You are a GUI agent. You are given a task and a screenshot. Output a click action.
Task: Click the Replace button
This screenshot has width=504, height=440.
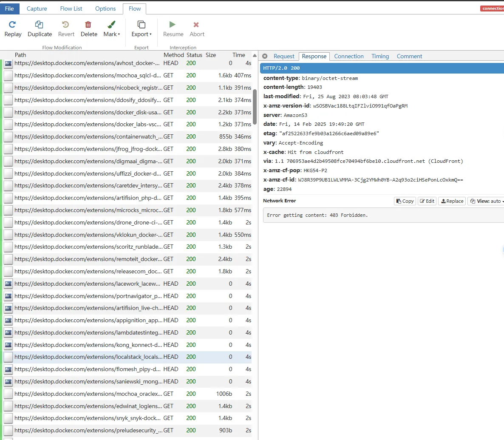[x=452, y=201]
